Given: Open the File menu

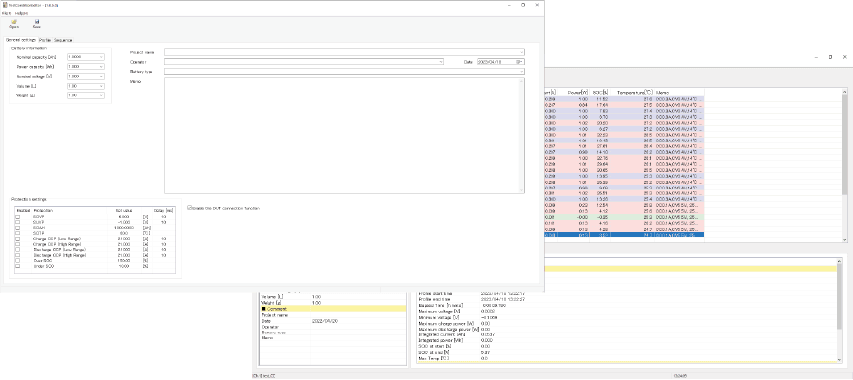Looking at the screenshot, I should click(6, 13).
